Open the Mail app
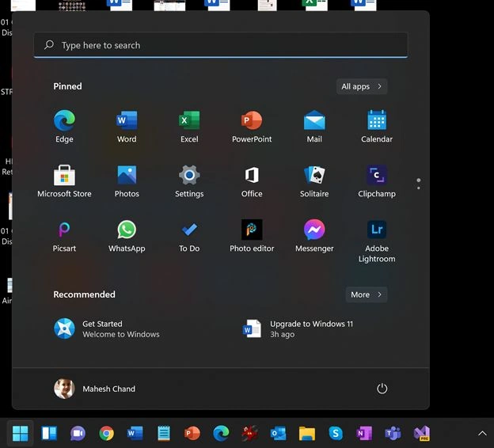 coord(314,127)
